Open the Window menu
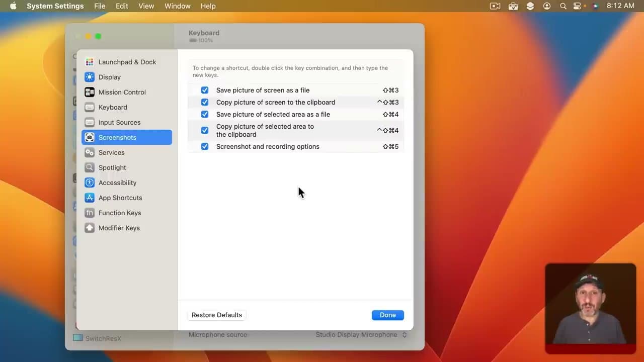This screenshot has height=362, width=644. click(178, 6)
